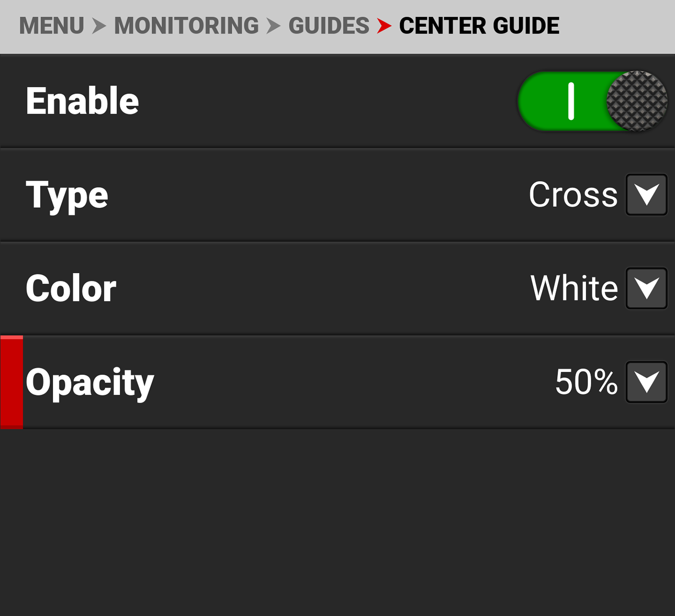Image resolution: width=675 pixels, height=616 pixels.
Task: Click the 50% opacity value
Action: 586,382
